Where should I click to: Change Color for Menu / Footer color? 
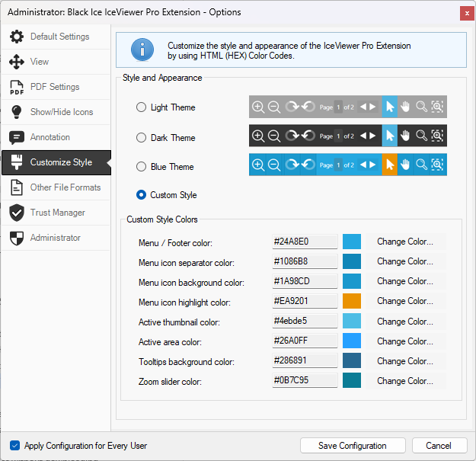click(x=405, y=242)
